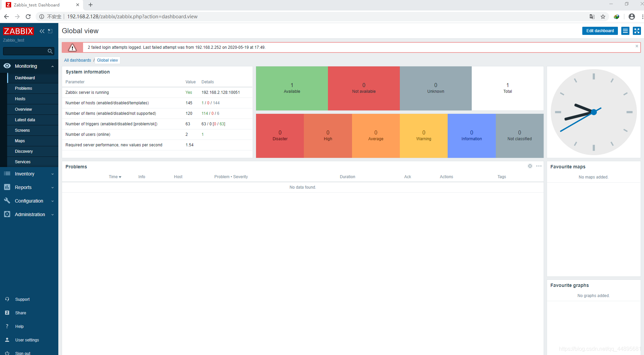Click blue Information severity tile
Viewport: 644px width, 355px height.
pos(471,136)
